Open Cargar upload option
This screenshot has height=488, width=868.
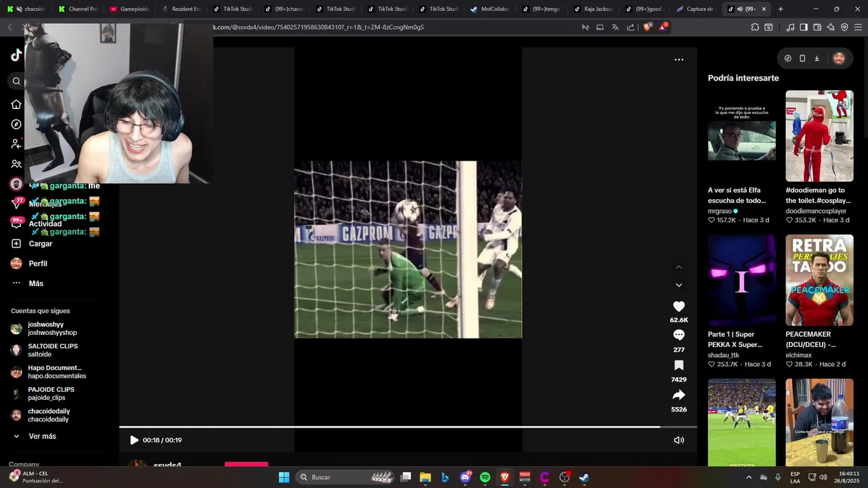pos(32,243)
